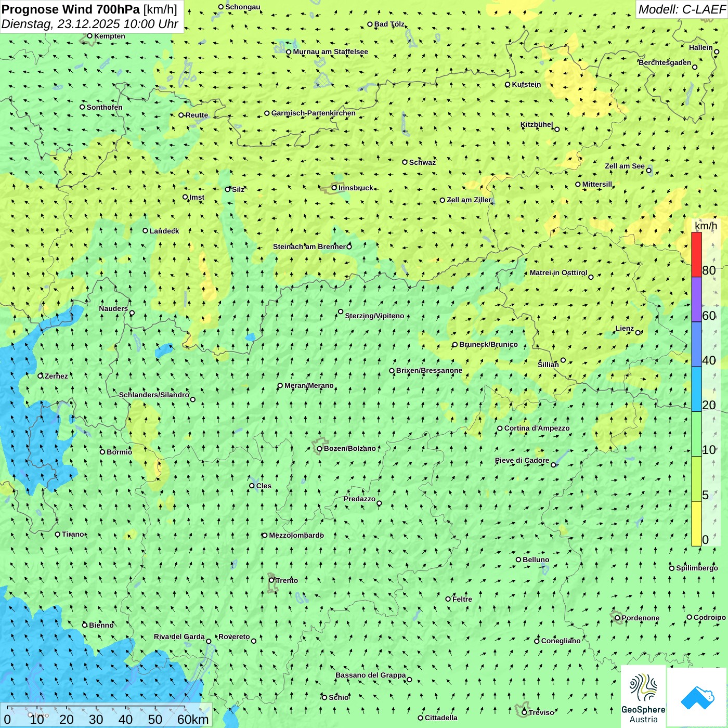Screen dimensions: 728x728
Task: Click the 'Predazzo' label
Action: click(359, 499)
